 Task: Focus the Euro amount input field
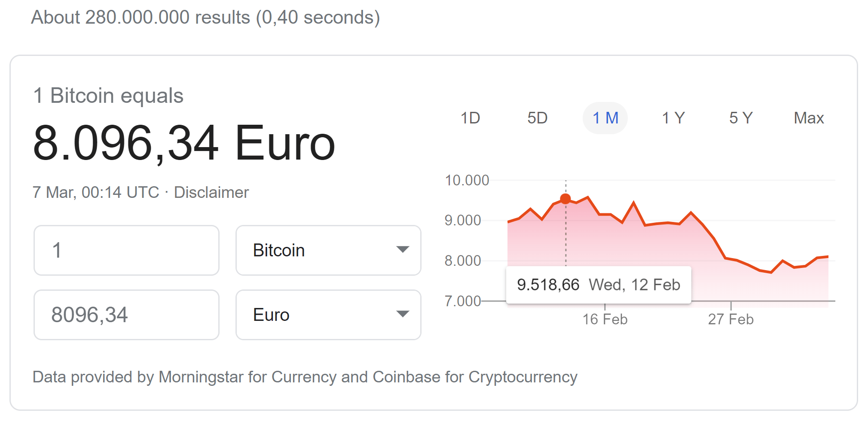coord(126,315)
